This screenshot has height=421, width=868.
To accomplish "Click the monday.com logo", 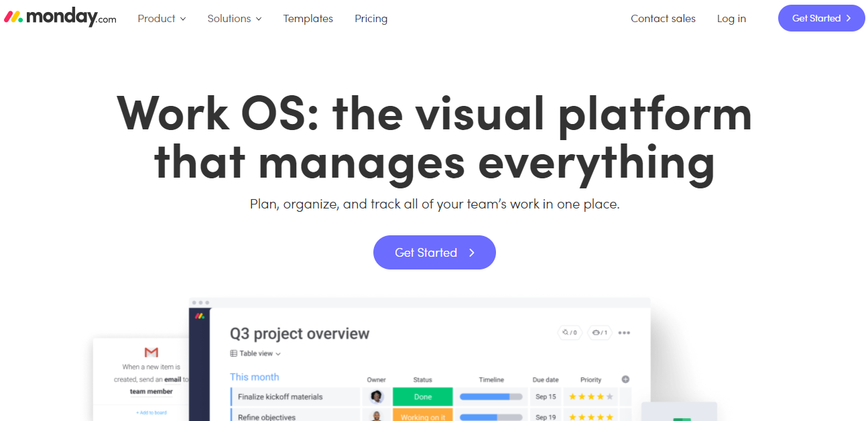I will [60, 18].
